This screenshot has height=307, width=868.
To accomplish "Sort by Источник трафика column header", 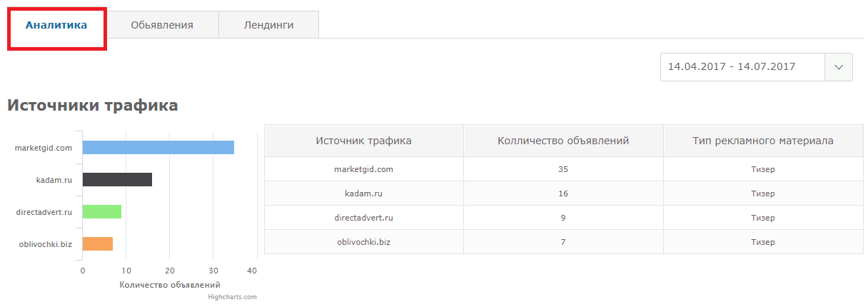I will pyautogui.click(x=364, y=141).
